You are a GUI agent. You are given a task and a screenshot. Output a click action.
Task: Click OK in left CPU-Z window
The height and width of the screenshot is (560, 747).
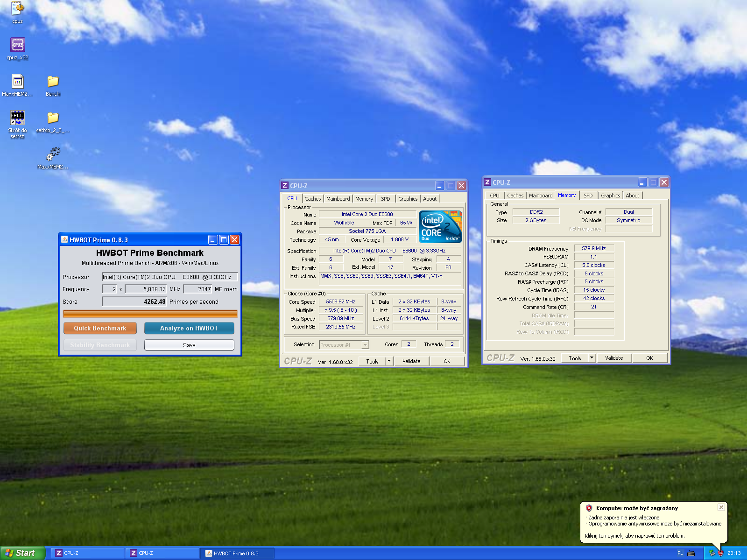pyautogui.click(x=447, y=361)
